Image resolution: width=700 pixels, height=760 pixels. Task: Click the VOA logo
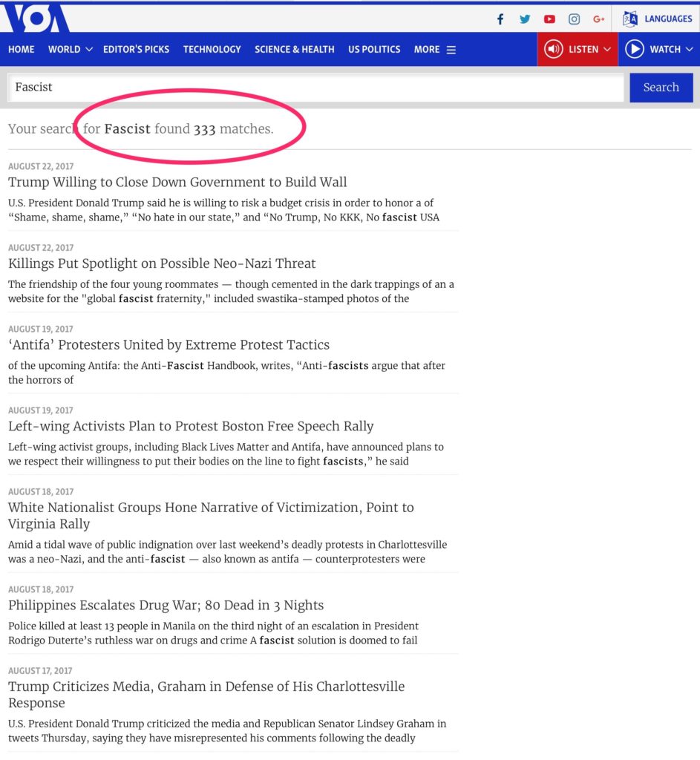(37, 19)
